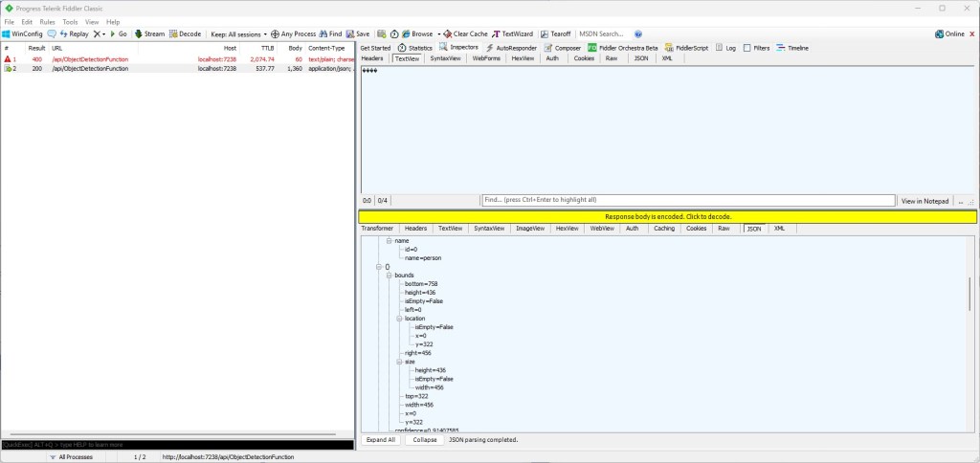Replay the selected session
Image resolution: width=980 pixels, height=463 pixels.
[x=74, y=33]
